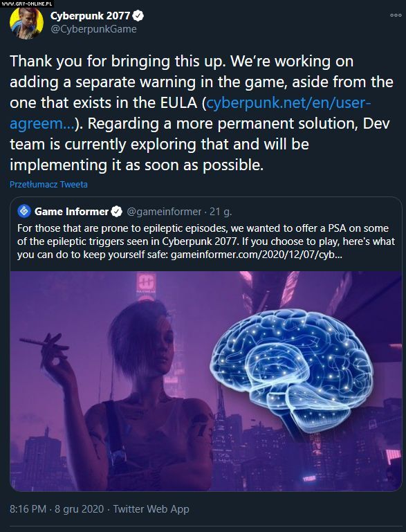The width and height of the screenshot is (406, 532).
Task: Open the quoted tweet's 21 g. timestamp
Action: (221, 212)
